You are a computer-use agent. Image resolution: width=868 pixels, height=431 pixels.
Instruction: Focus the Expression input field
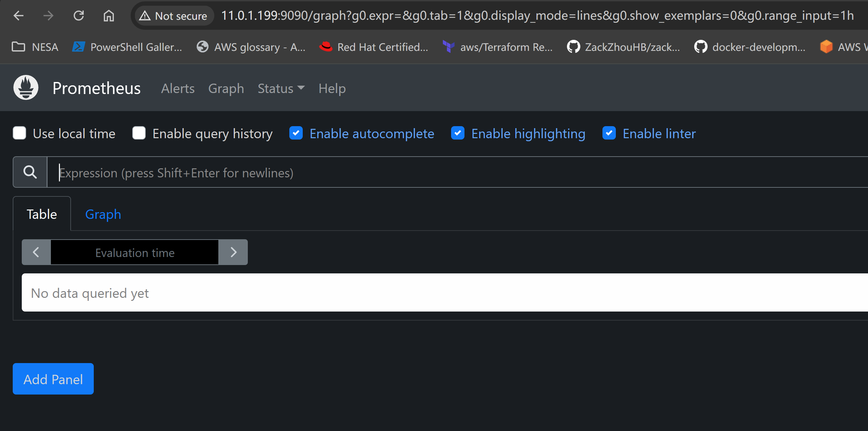tap(457, 172)
